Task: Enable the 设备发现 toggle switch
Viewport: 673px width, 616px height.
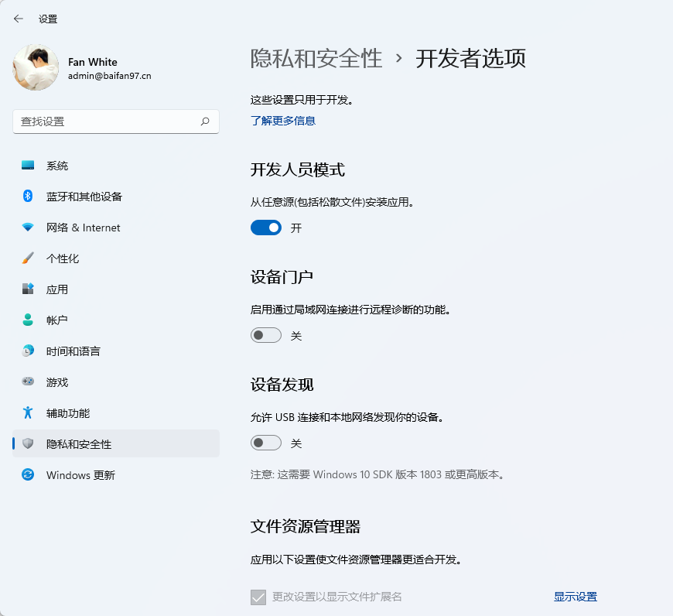Action: pos(265,443)
